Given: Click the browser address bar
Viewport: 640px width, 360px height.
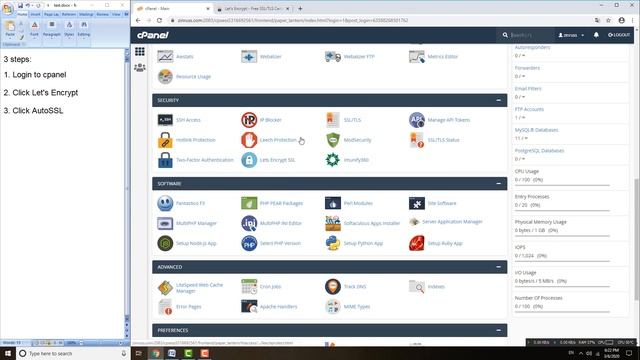Looking at the screenshot, I should point(380,20).
